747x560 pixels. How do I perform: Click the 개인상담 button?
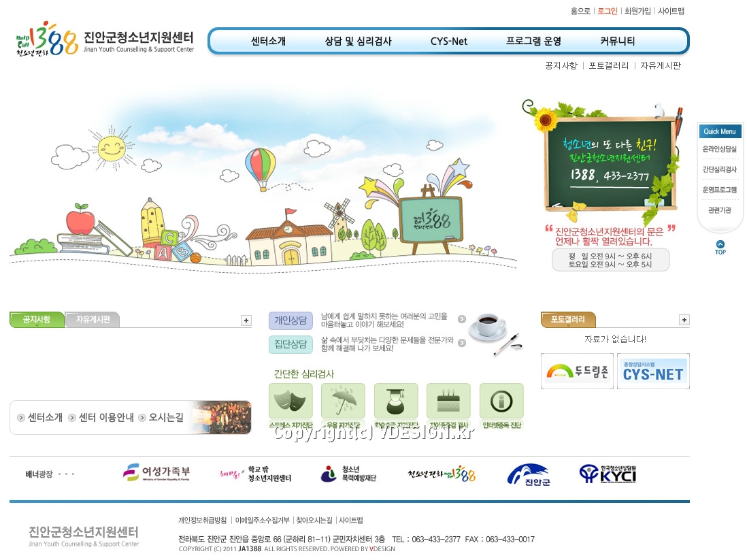tap(290, 320)
